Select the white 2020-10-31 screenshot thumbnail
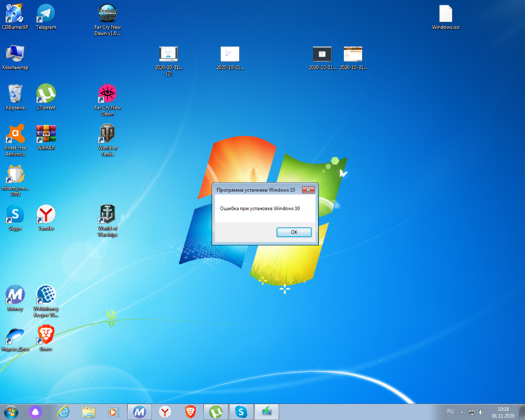 [x=230, y=58]
